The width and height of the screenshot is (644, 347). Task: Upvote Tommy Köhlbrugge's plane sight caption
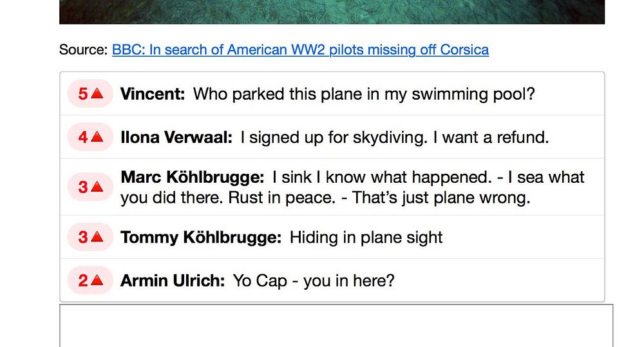coord(97,237)
